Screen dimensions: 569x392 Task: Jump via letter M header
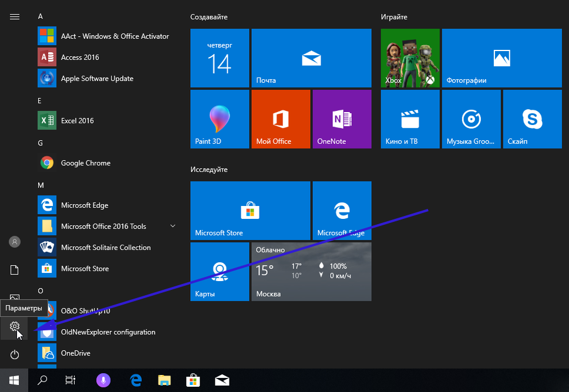click(x=41, y=185)
